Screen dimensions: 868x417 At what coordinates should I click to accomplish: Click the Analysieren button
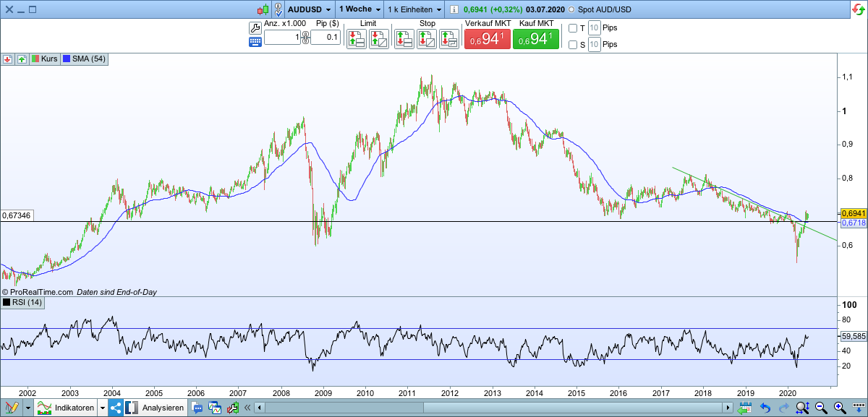(x=155, y=408)
